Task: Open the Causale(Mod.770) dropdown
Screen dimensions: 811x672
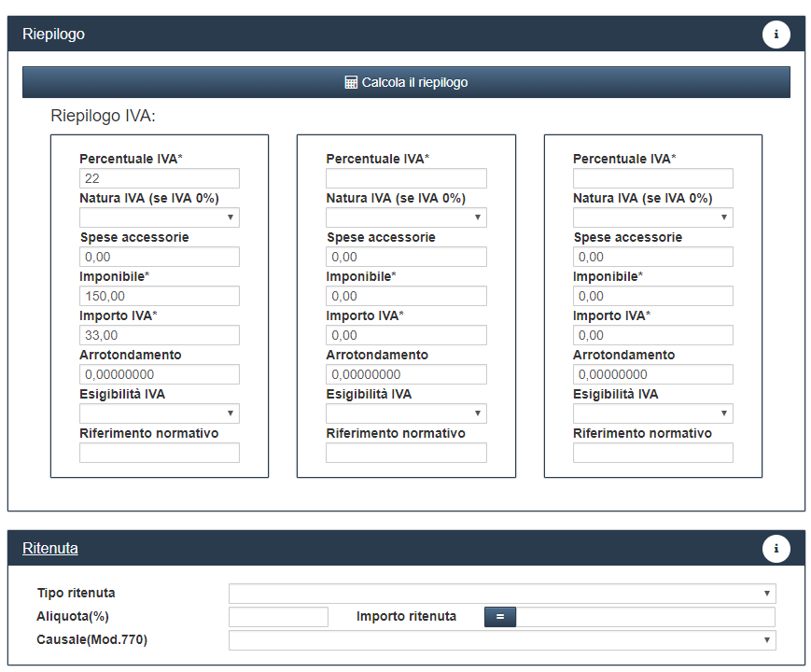Action: 502,640
